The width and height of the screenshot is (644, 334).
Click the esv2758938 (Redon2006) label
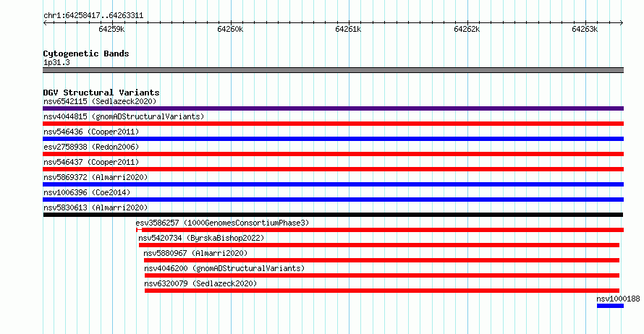pos(91,147)
